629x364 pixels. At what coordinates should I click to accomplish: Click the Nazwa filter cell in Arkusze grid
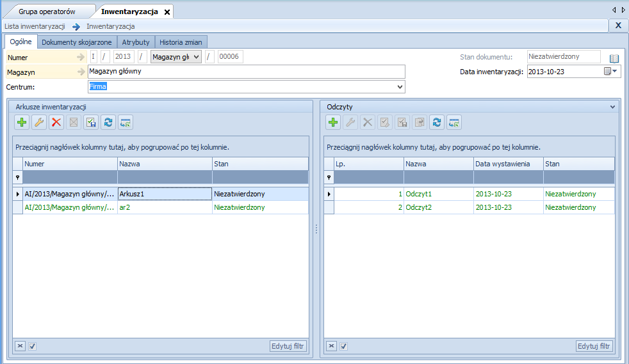[165, 177]
